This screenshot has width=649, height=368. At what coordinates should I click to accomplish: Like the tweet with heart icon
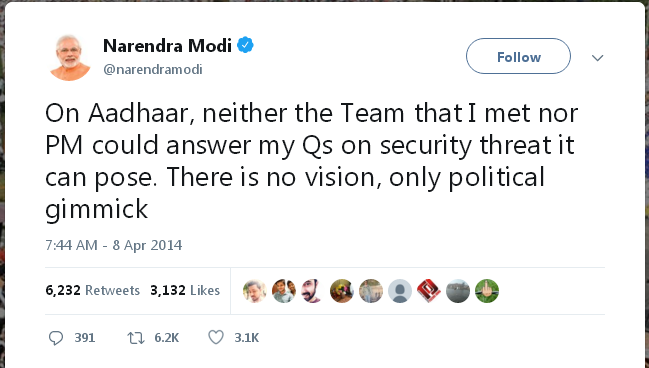click(x=216, y=337)
